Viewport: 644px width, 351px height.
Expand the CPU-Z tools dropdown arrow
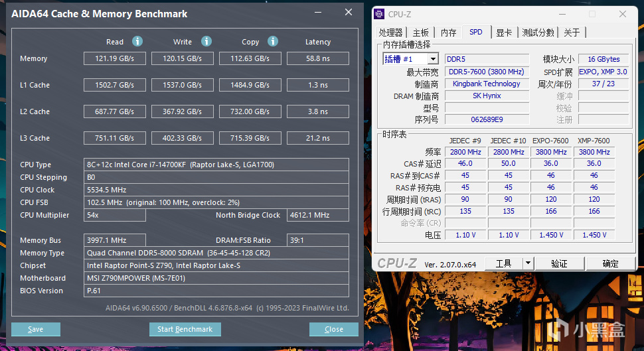pos(528,263)
